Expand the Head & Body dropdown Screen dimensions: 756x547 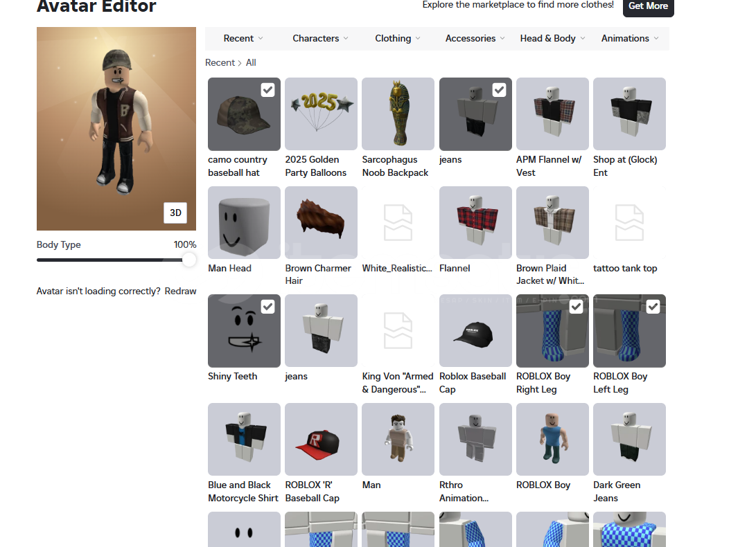pyautogui.click(x=552, y=39)
